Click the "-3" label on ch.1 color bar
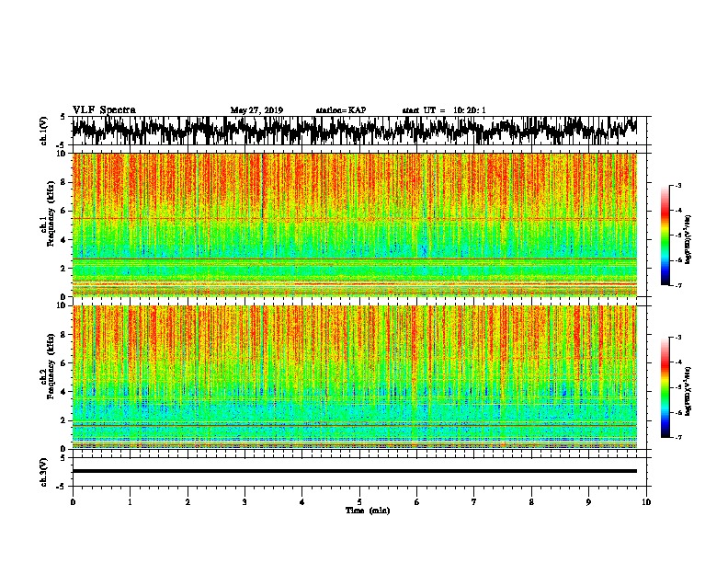This screenshot has width=728, height=563. pos(678,186)
